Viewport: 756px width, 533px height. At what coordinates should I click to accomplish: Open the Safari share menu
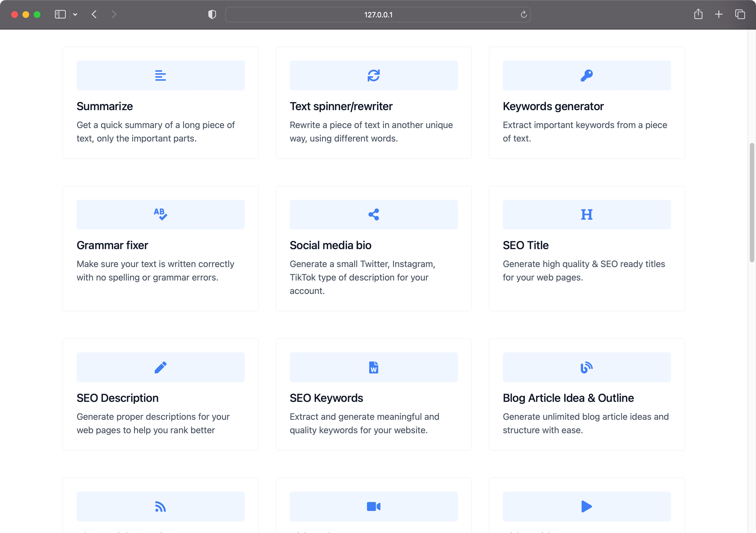click(698, 15)
